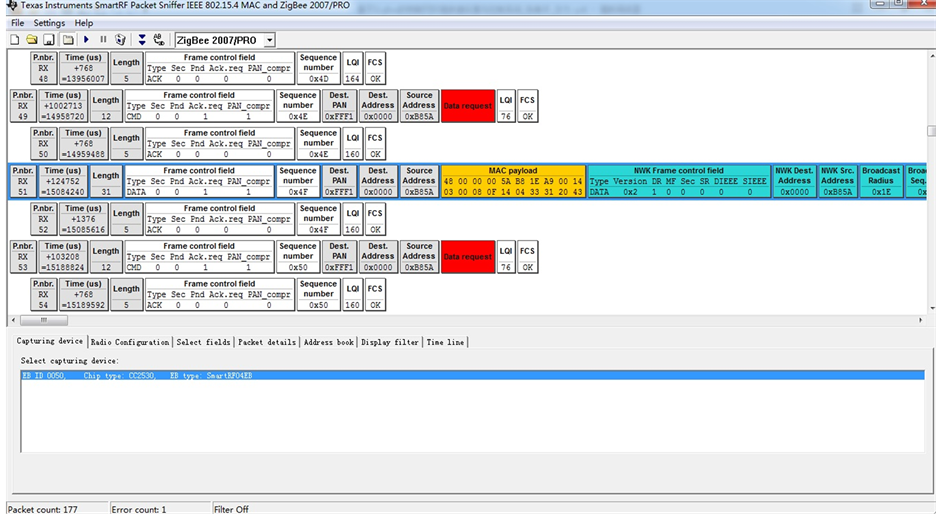The height and width of the screenshot is (514, 936).
Task: Open the Packet details tab
Action: pyautogui.click(x=267, y=342)
